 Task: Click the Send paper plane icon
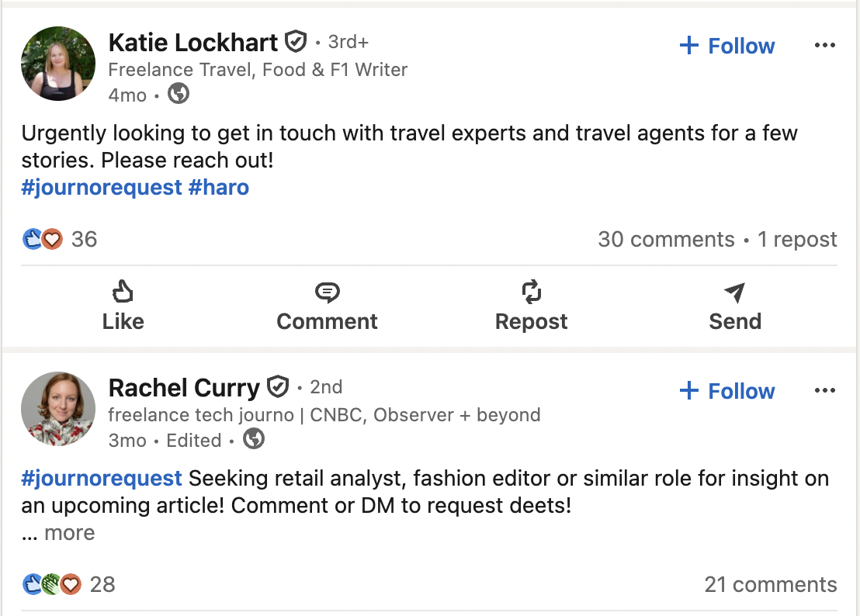click(734, 292)
